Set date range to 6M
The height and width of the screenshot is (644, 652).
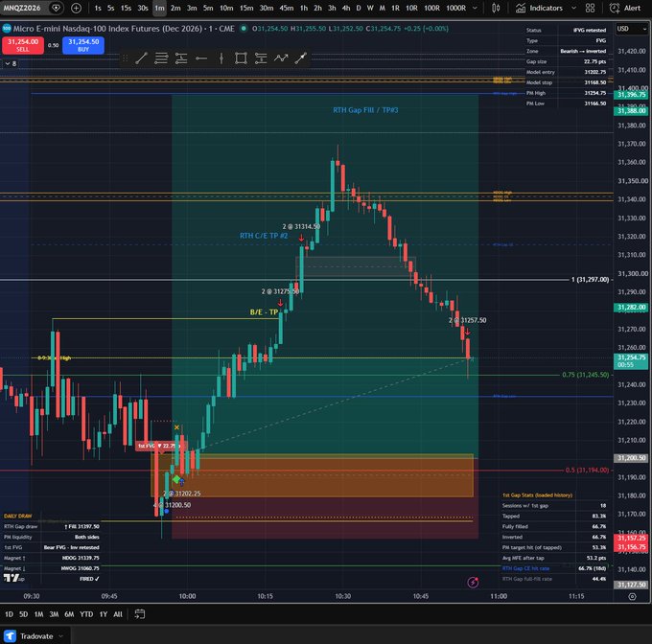point(69,614)
